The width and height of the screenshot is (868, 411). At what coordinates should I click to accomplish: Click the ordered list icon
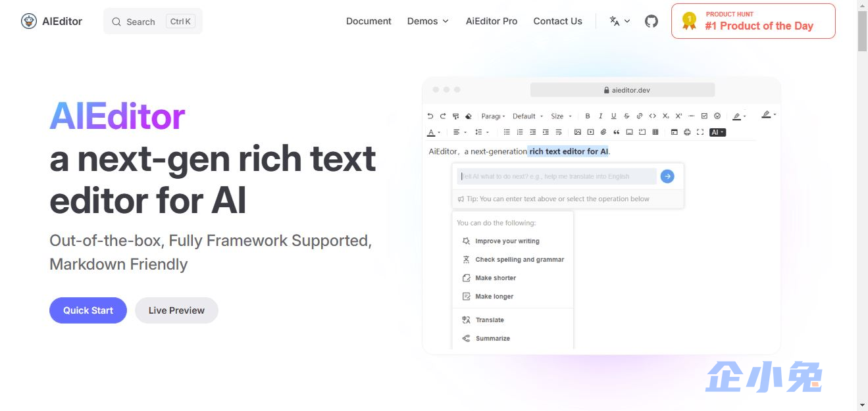coord(520,132)
